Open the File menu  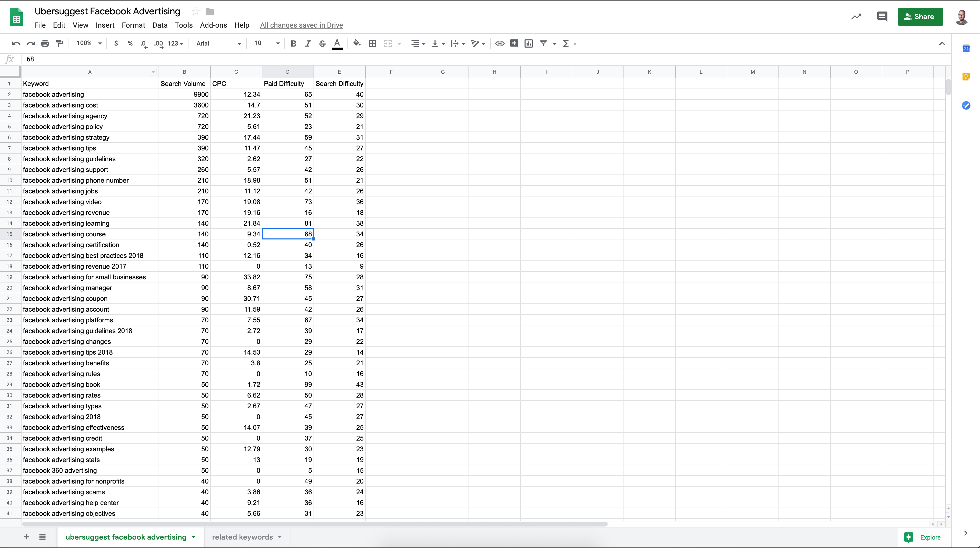(40, 25)
